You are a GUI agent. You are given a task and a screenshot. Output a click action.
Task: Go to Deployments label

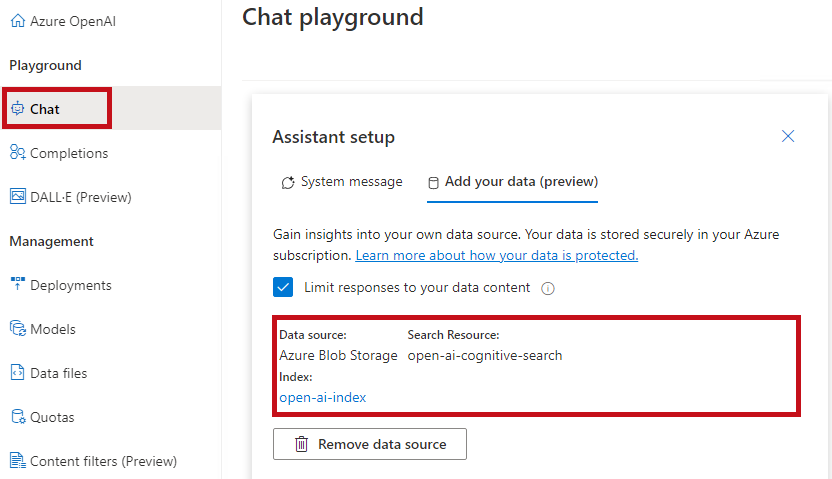click(x=71, y=285)
